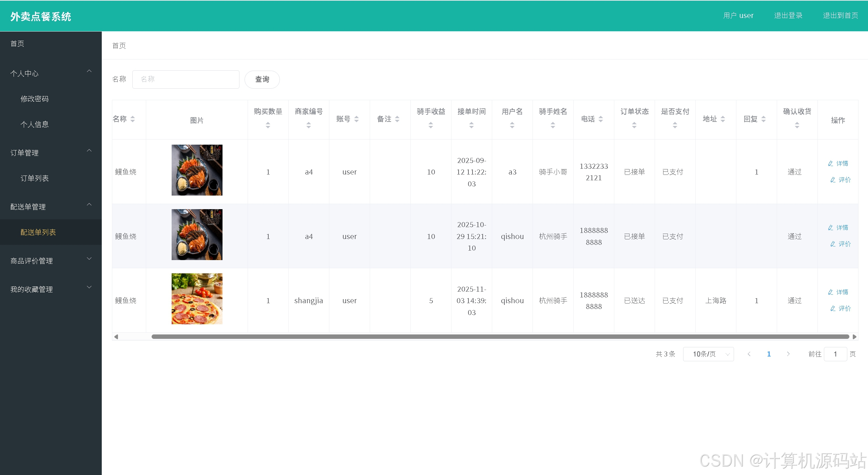Go to next page arrow
This screenshot has width=868, height=475.
point(788,354)
